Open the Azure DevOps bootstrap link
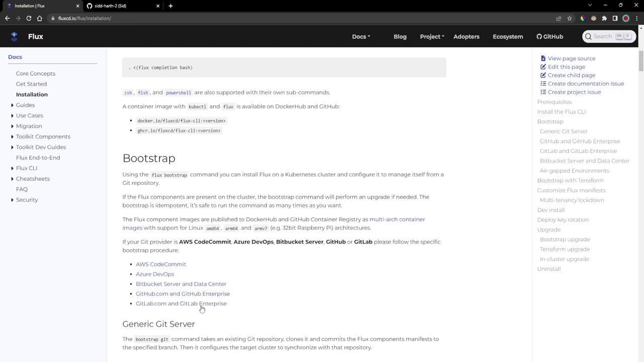 (x=155, y=274)
